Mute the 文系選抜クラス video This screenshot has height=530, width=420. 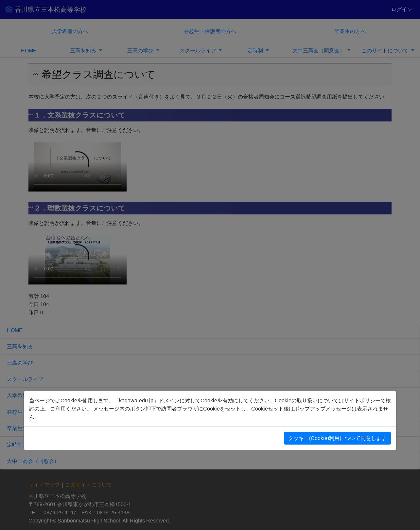tap(87, 176)
